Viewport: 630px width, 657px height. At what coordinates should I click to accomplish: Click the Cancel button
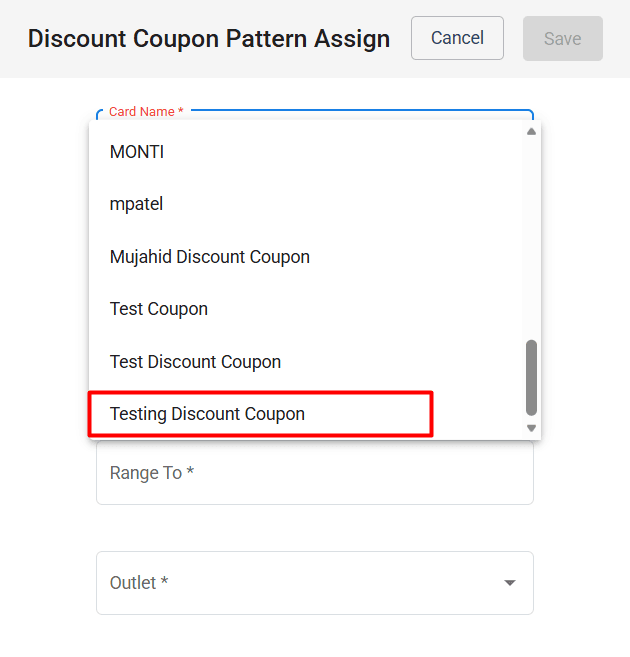pos(457,38)
